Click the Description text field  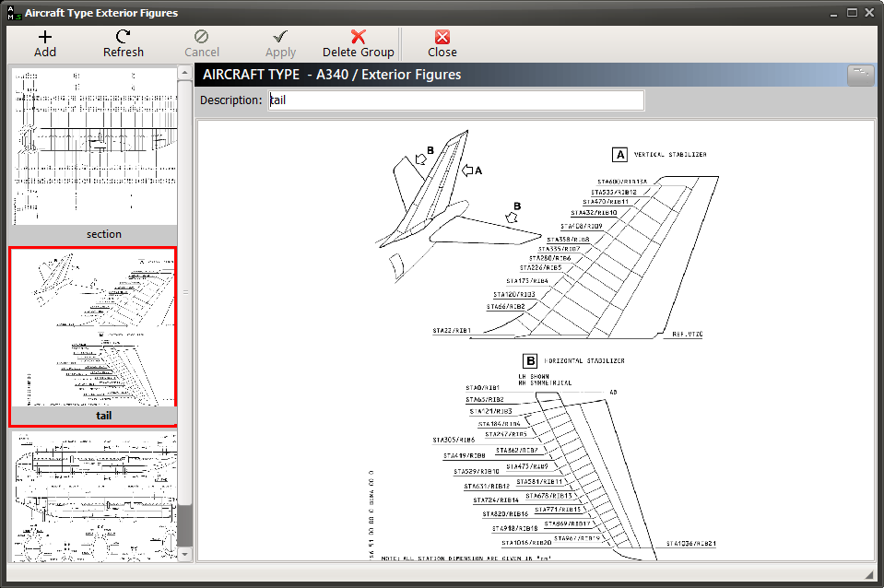tap(455, 100)
